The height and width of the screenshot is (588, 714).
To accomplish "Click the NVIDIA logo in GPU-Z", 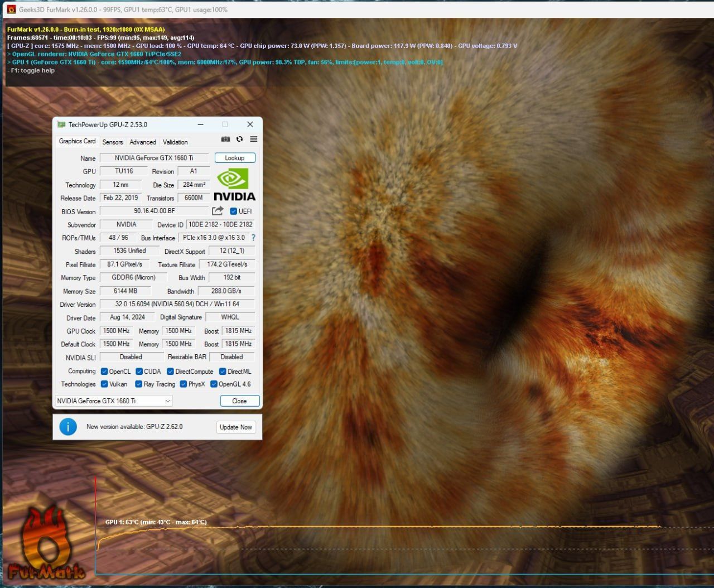I will 235,184.
